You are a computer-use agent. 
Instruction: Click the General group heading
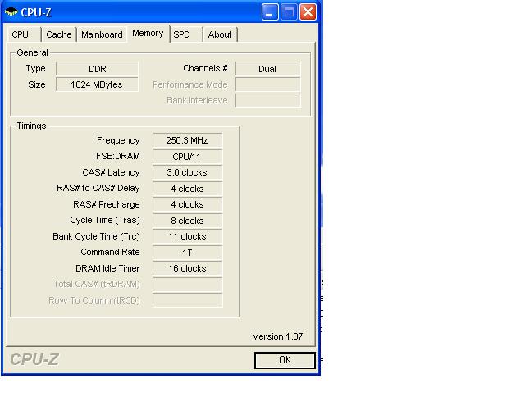33,52
